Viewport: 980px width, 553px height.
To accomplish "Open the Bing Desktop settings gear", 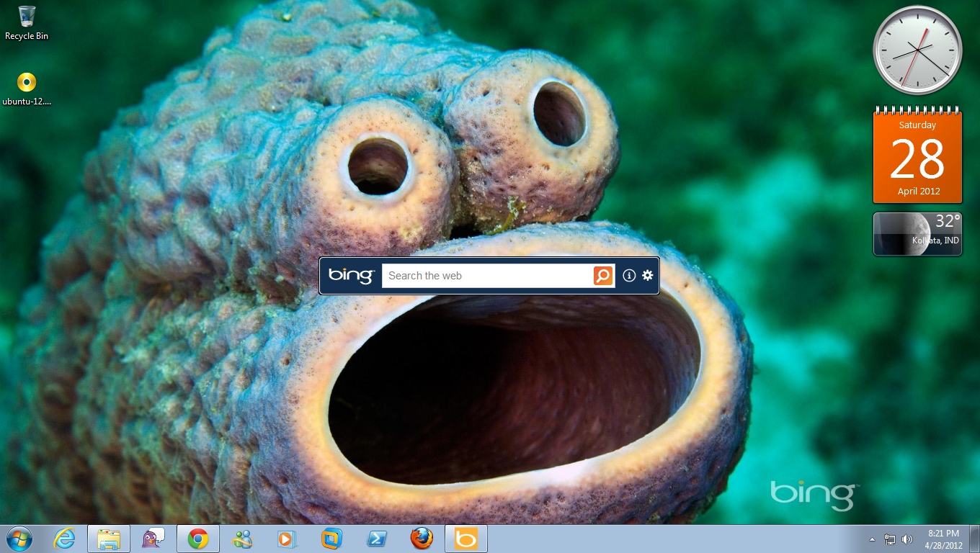I will click(647, 275).
